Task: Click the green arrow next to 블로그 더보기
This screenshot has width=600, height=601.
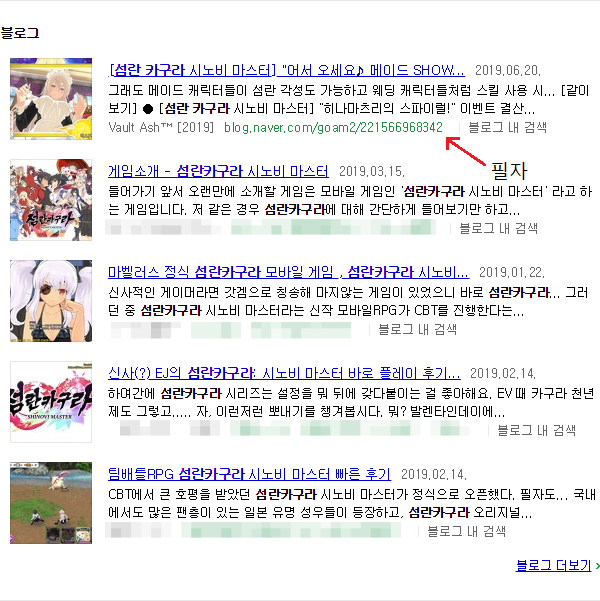Action: [x=597, y=566]
